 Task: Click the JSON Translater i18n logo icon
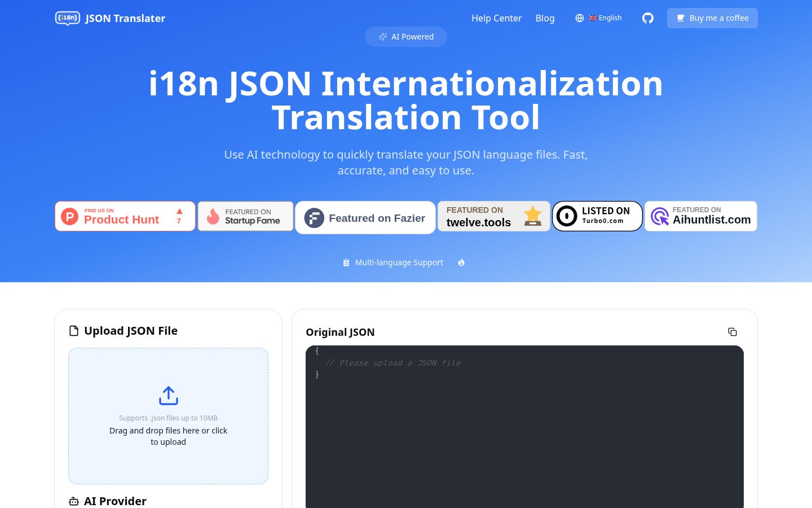click(68, 18)
